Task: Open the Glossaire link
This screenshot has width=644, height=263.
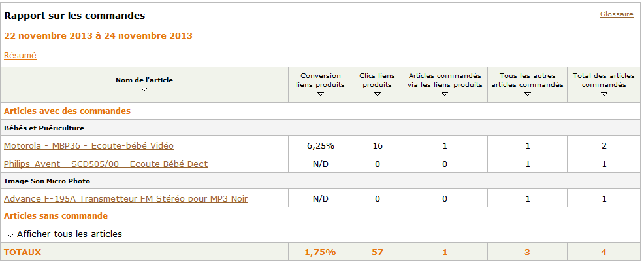Action: [617, 14]
